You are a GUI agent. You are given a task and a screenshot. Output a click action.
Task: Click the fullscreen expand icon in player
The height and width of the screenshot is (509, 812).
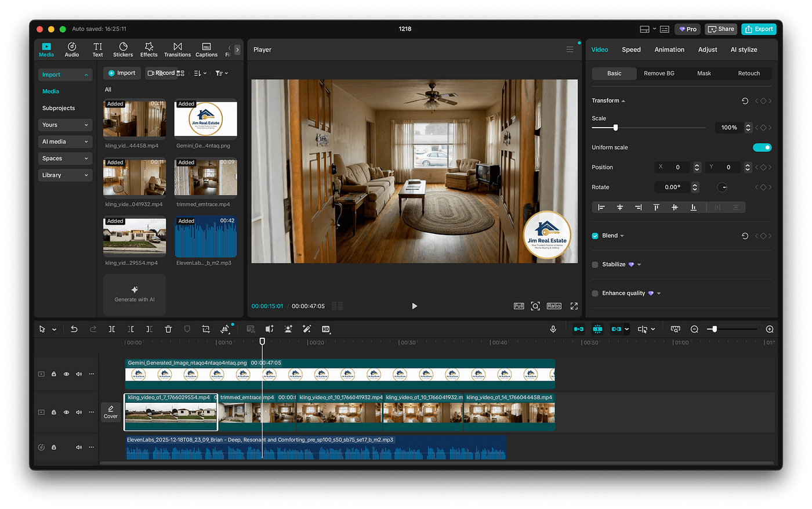tap(574, 306)
